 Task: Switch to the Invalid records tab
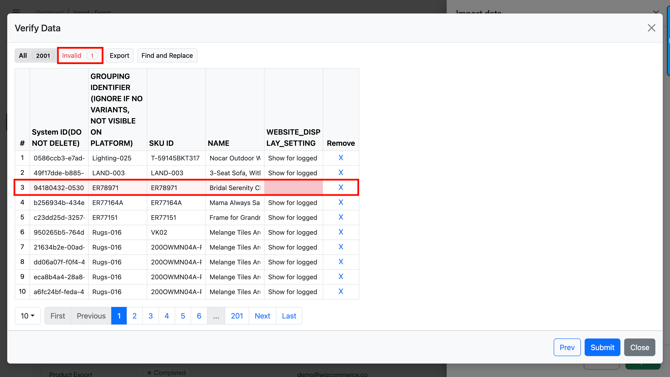(x=80, y=56)
